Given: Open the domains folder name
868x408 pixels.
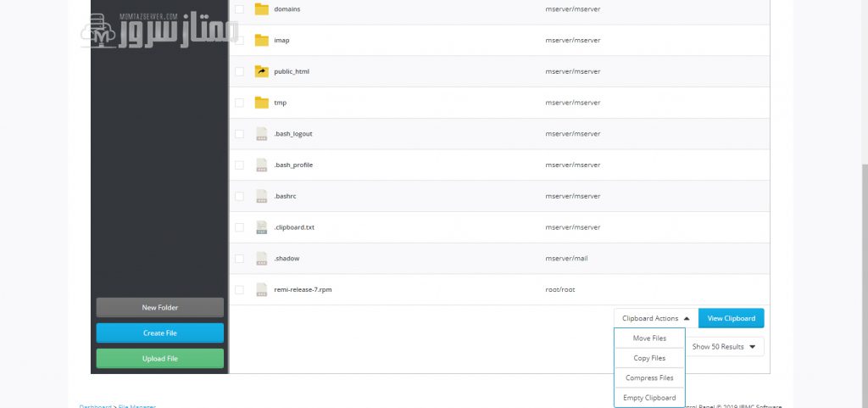Looking at the screenshot, I should tap(287, 8).
